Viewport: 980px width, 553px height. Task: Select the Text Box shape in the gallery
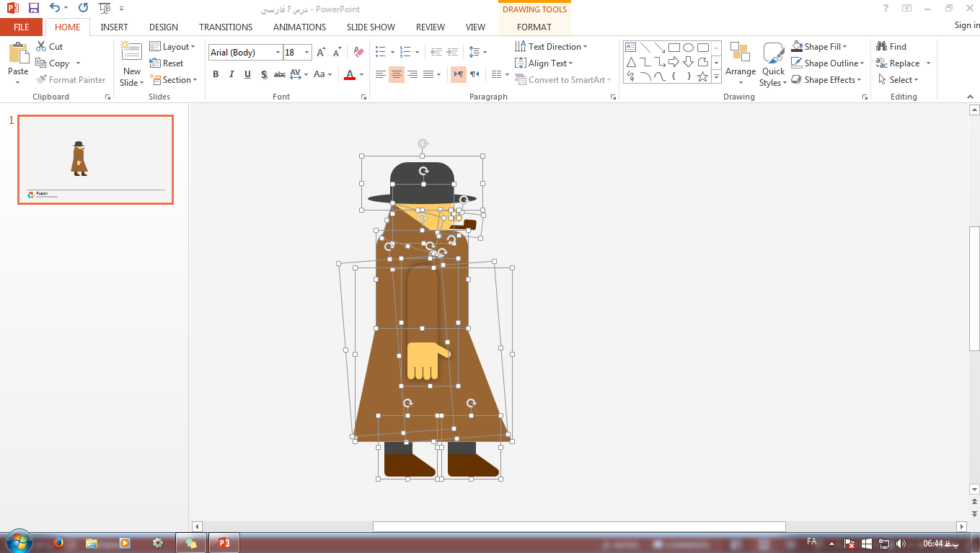(x=631, y=48)
